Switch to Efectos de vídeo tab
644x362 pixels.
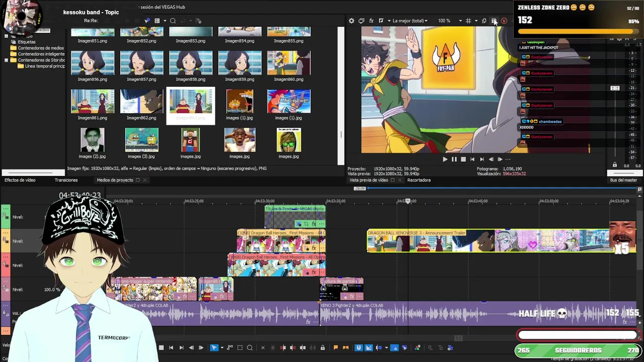(20, 180)
